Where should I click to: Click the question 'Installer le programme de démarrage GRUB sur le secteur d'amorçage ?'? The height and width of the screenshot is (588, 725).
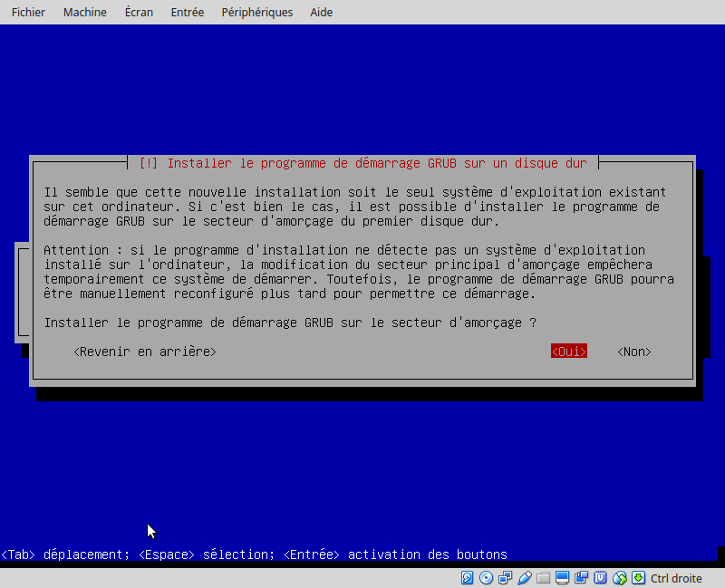tap(290, 323)
